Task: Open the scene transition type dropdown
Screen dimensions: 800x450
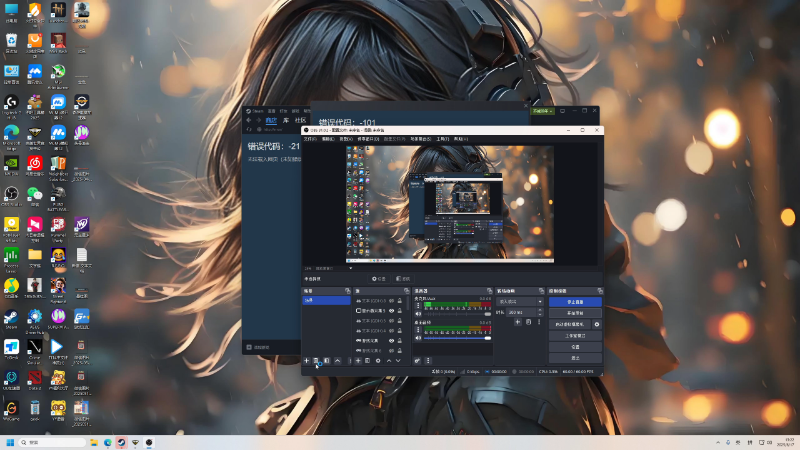Action: coord(520,302)
